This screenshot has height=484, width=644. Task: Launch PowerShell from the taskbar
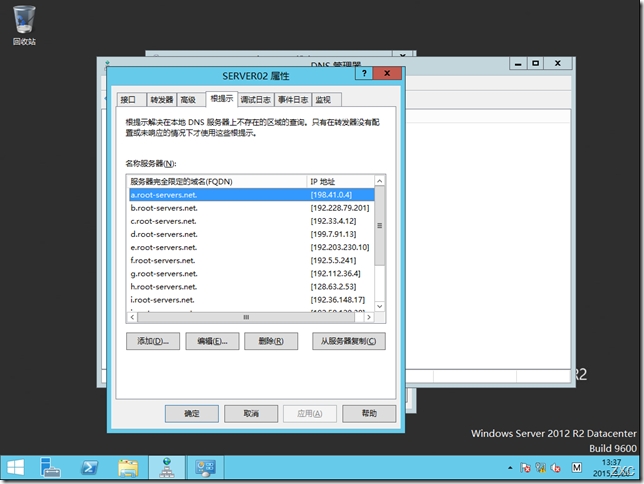click(89, 467)
